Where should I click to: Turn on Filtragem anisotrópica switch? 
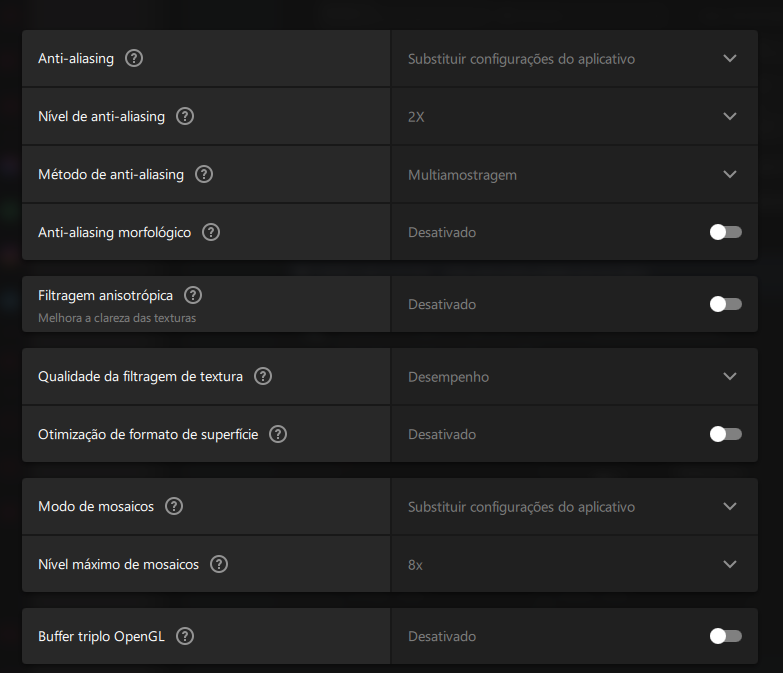tap(725, 304)
